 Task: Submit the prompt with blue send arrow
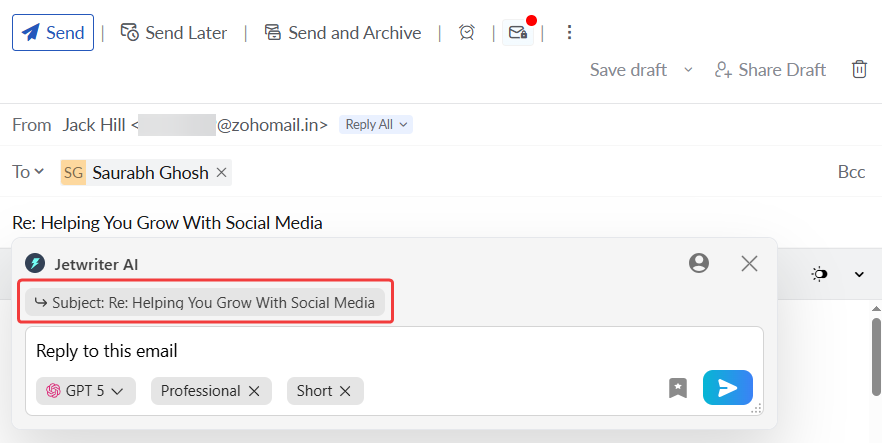(x=727, y=388)
